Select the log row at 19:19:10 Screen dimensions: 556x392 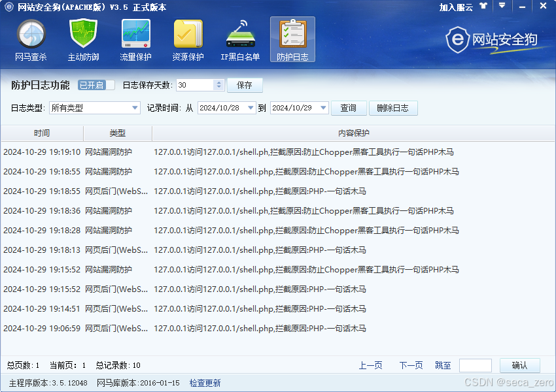pos(277,152)
